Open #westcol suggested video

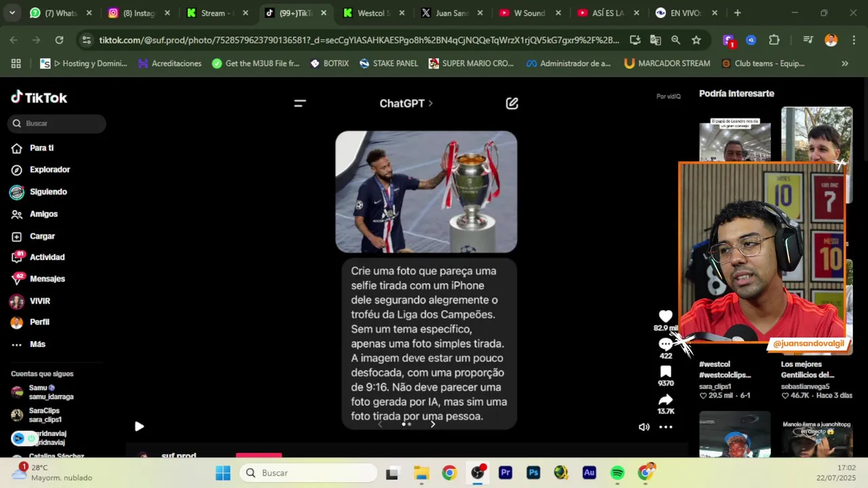click(725, 369)
